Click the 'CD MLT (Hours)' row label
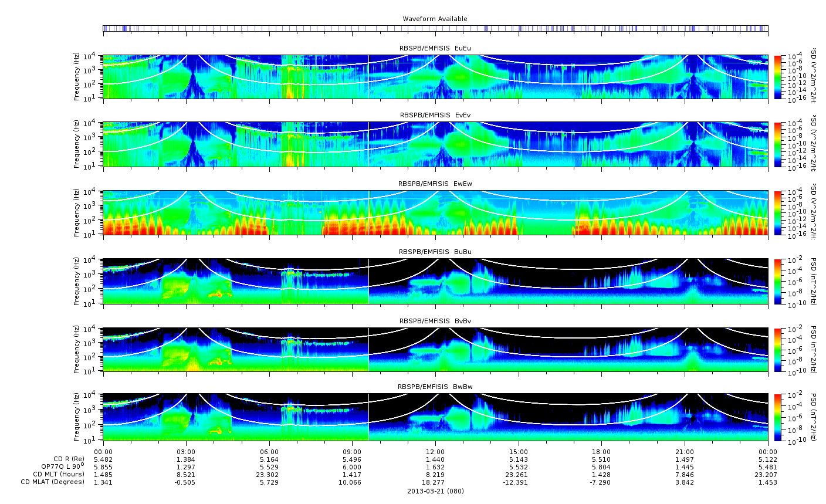Screen dimensions: 826x504 click(x=58, y=474)
